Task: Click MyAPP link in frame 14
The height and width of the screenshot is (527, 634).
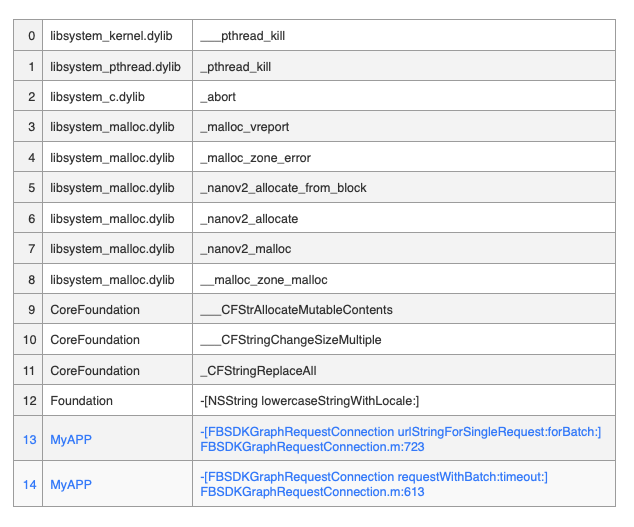Action: (71, 484)
